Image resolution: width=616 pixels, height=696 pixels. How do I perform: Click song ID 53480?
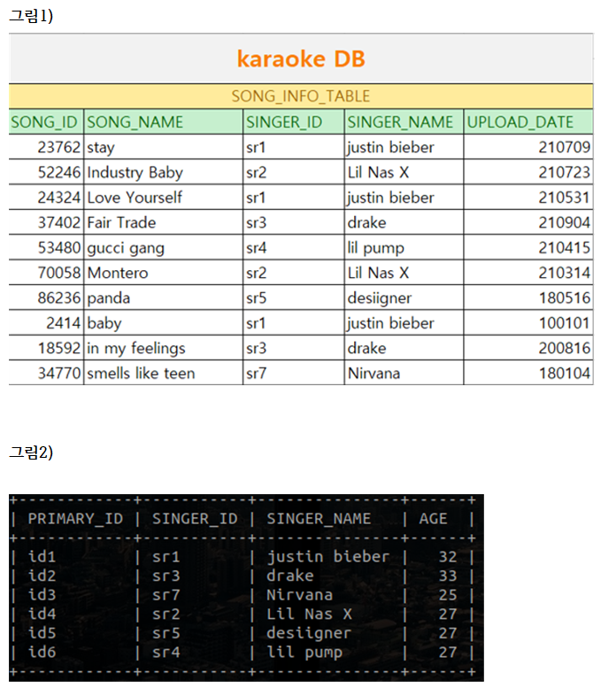point(46,248)
